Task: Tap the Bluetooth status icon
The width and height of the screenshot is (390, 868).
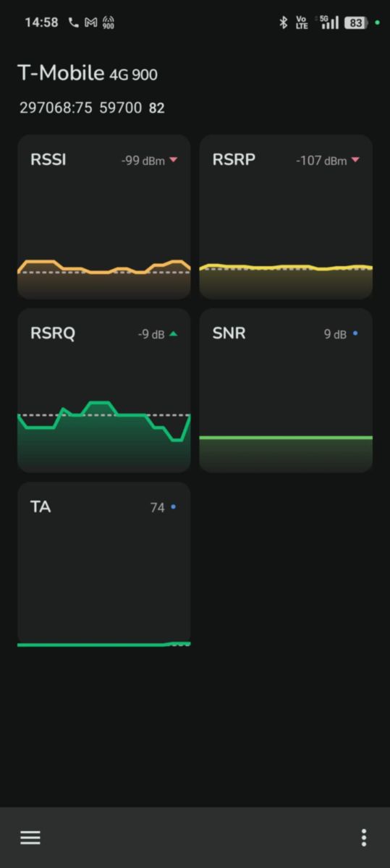Action: point(283,22)
